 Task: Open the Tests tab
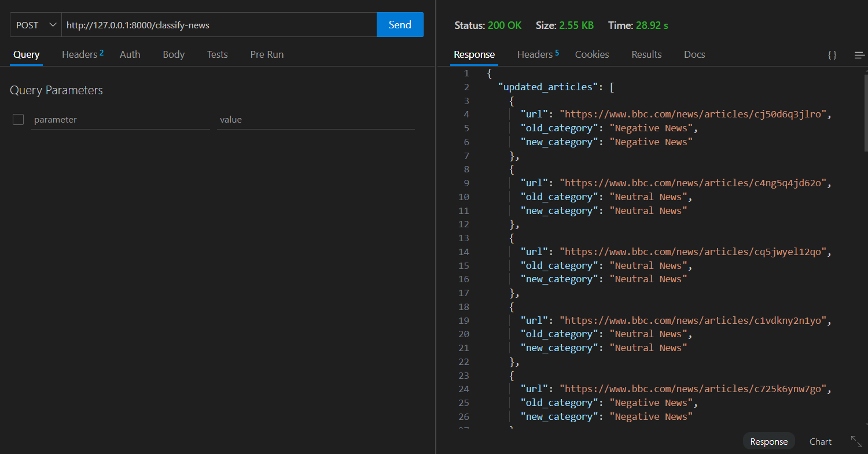218,54
